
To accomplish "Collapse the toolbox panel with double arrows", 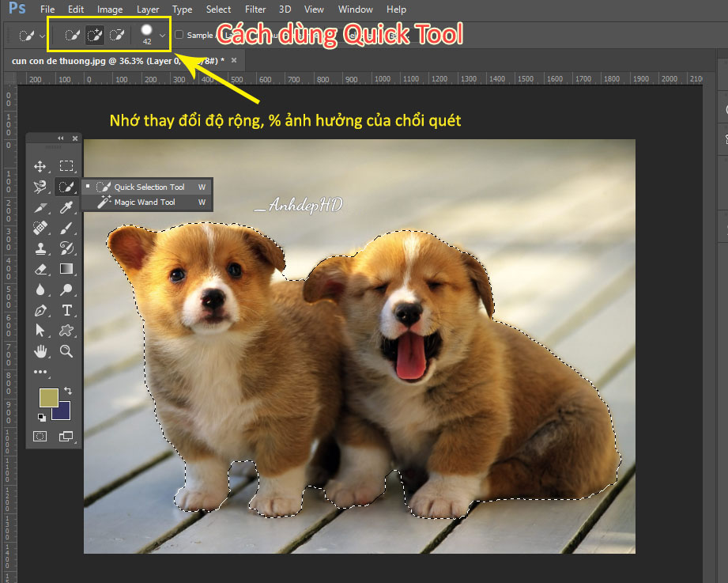I will tap(60, 138).
